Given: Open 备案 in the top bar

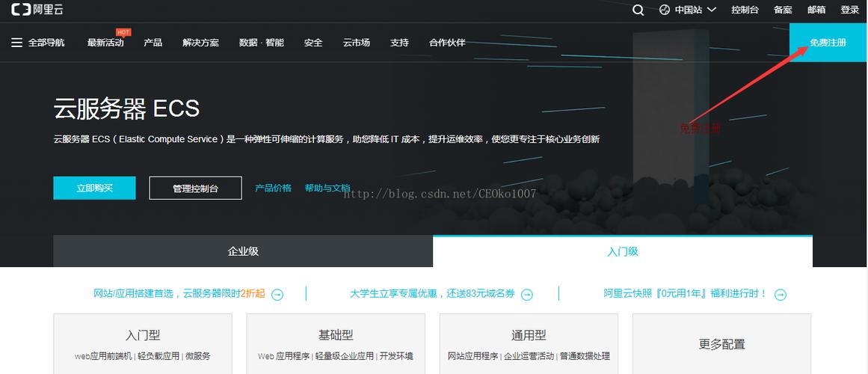Looking at the screenshot, I should click(x=783, y=10).
